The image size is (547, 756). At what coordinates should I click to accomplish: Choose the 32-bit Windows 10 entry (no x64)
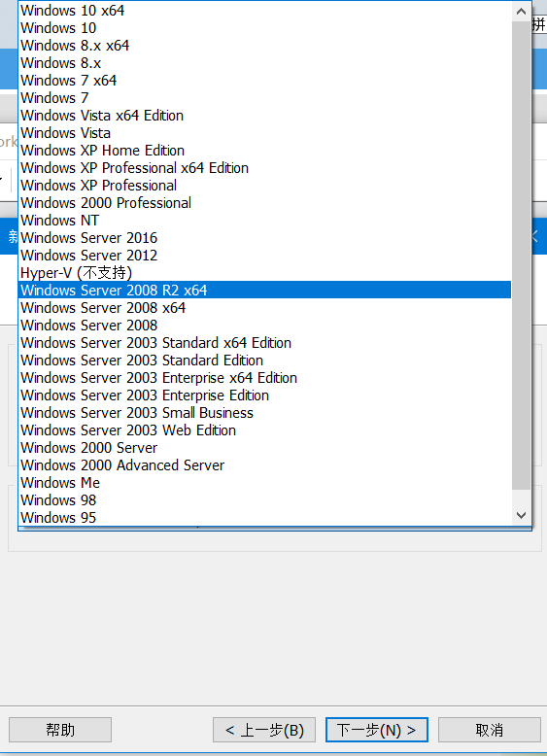(x=264, y=28)
